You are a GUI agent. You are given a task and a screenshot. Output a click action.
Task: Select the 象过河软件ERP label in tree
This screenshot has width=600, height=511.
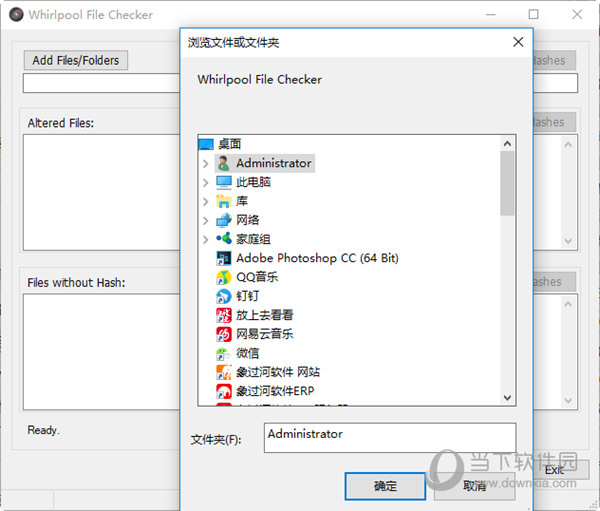tap(275, 391)
